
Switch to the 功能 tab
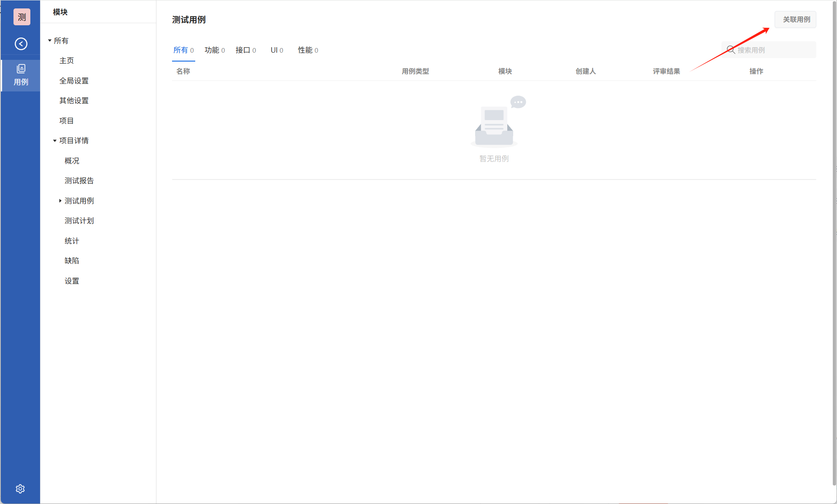point(214,50)
